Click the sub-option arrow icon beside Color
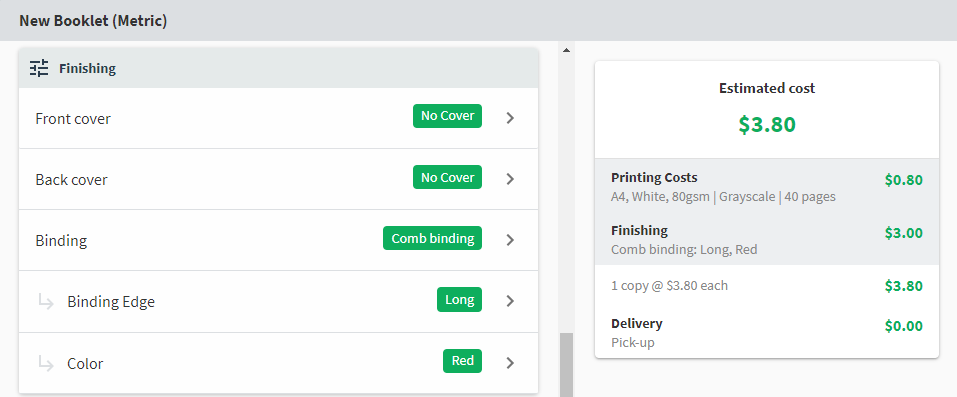Screen dimensions: 957x397 pyautogui.click(x=46, y=363)
